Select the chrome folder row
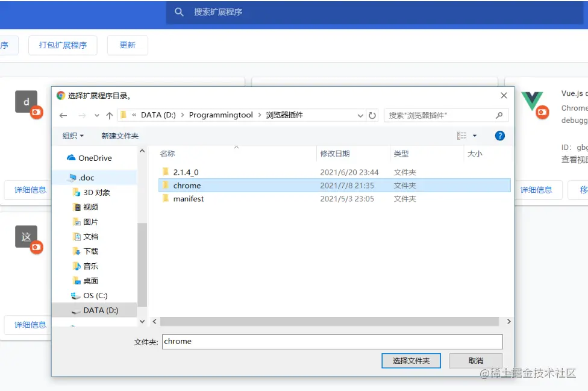588x391 pixels. click(x=334, y=186)
